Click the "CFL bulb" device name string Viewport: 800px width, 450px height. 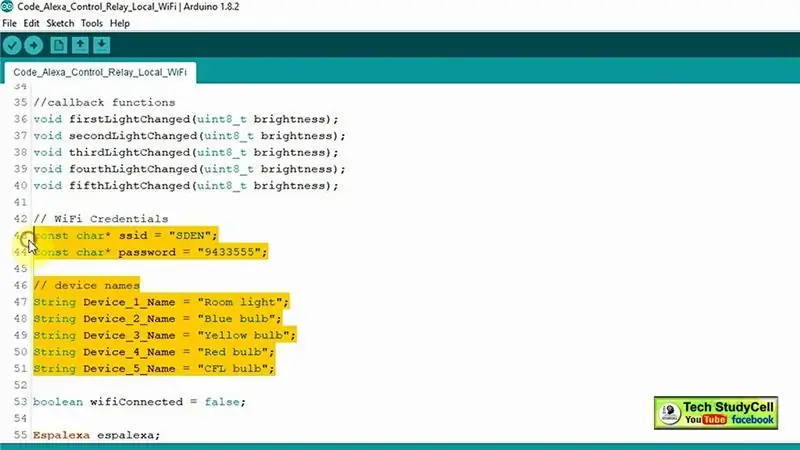tap(233, 368)
